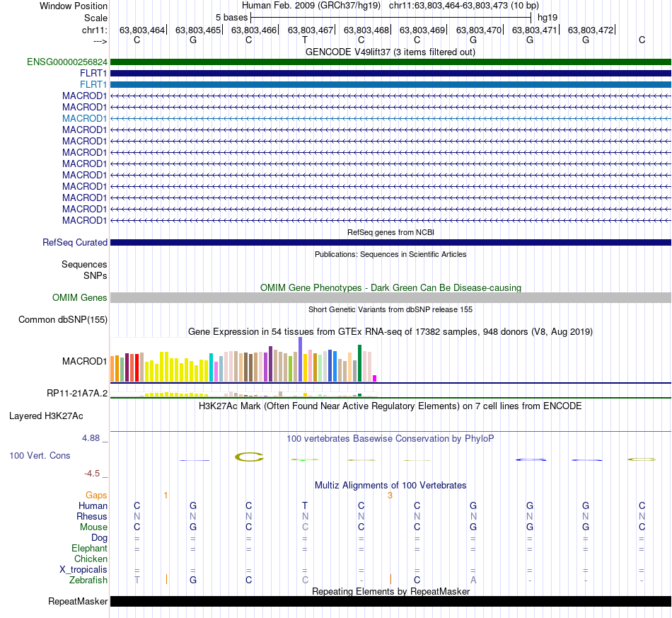This screenshot has height=618, width=672.
Task: Click the ENSG00000256824 gene label
Action: (67, 62)
